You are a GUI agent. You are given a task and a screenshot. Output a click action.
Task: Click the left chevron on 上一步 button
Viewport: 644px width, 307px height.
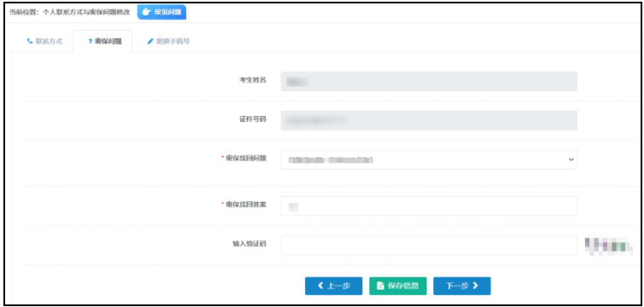tap(321, 286)
